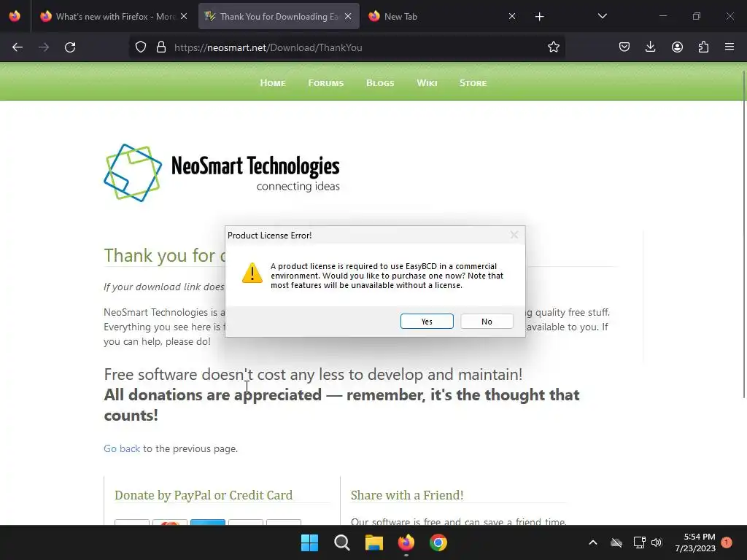Open tracking protection shield icon
This screenshot has height=560, width=747.
point(141,47)
